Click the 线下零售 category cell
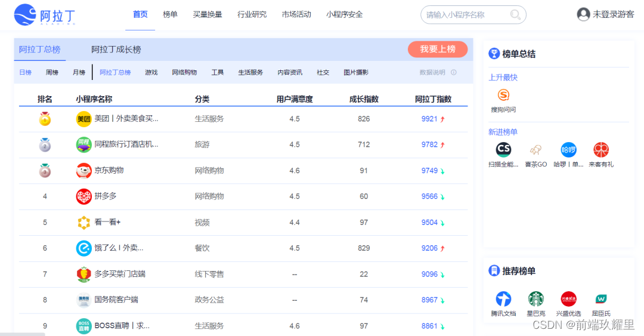The width and height of the screenshot is (644, 336). point(209,275)
